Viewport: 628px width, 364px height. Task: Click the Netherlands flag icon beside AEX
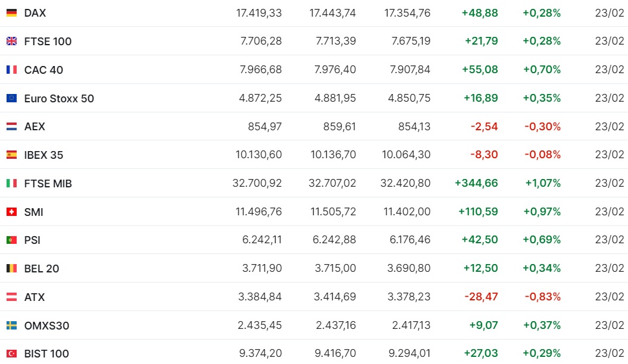tap(11, 127)
